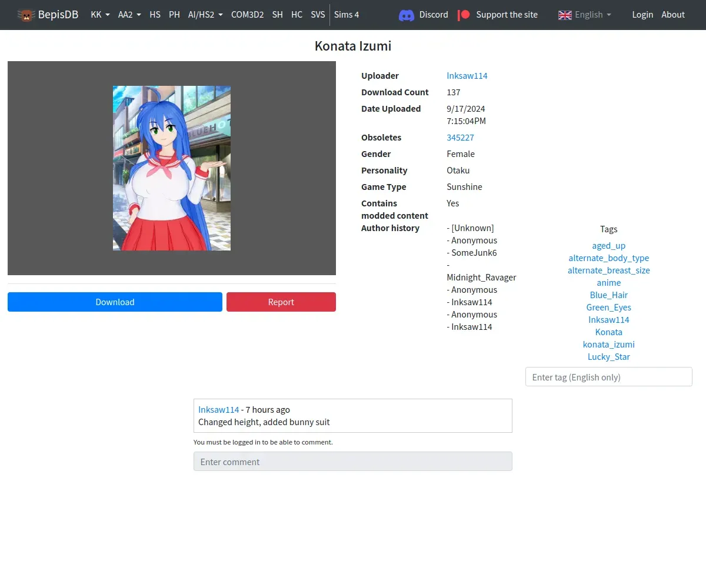Click the Sunshine game type value
Viewport: 706px width, 588px height.
464,187
